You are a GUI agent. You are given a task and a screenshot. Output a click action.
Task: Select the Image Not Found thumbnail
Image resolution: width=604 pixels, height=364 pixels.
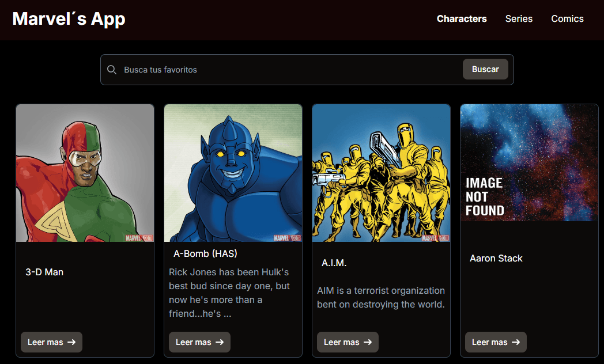[529, 163]
